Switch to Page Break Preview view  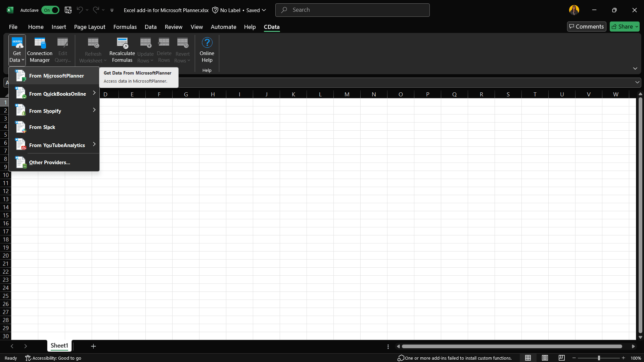[x=561, y=358]
